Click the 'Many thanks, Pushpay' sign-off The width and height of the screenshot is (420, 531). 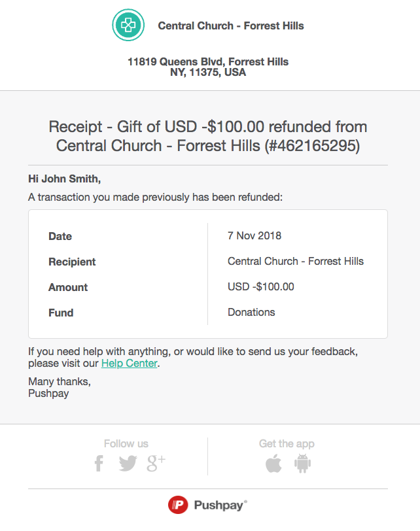[x=60, y=387]
